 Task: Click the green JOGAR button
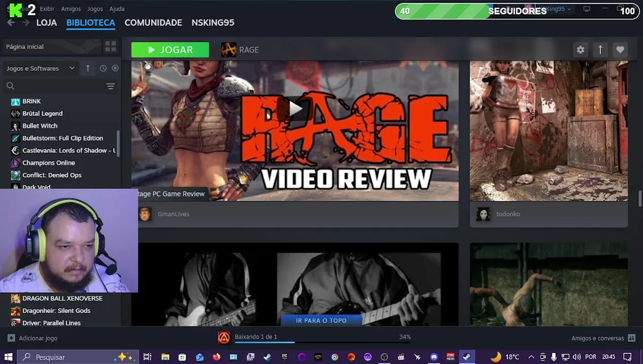click(170, 50)
